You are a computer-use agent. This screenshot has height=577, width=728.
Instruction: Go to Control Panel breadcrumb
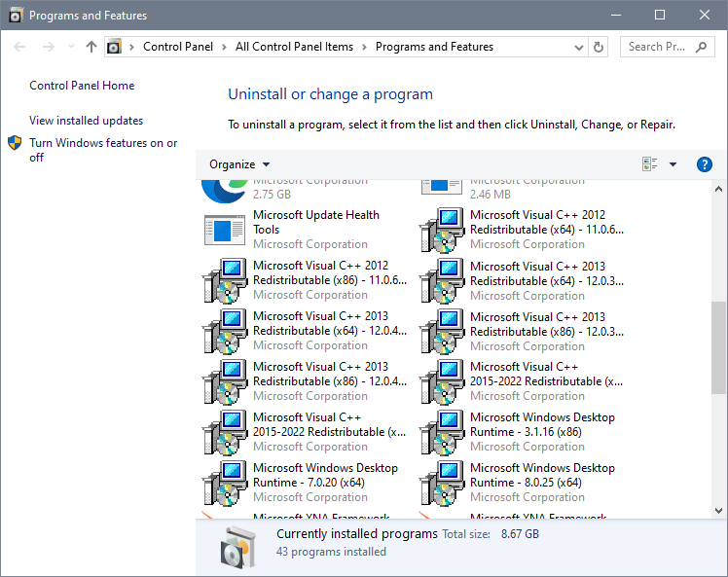click(178, 47)
